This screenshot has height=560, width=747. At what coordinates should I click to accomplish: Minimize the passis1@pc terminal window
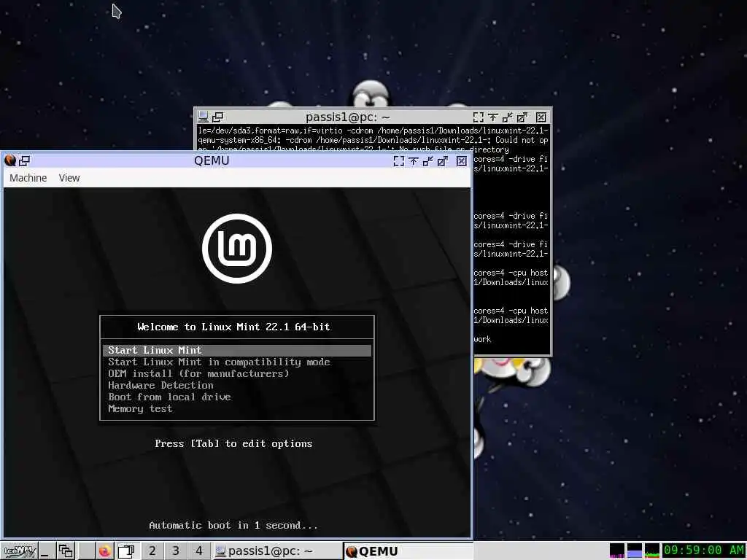(508, 117)
